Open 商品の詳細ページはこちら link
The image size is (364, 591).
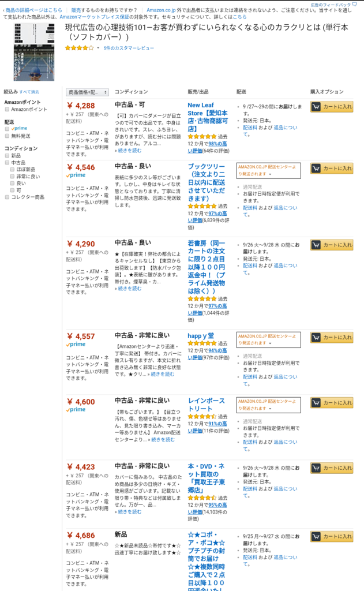click(33, 10)
